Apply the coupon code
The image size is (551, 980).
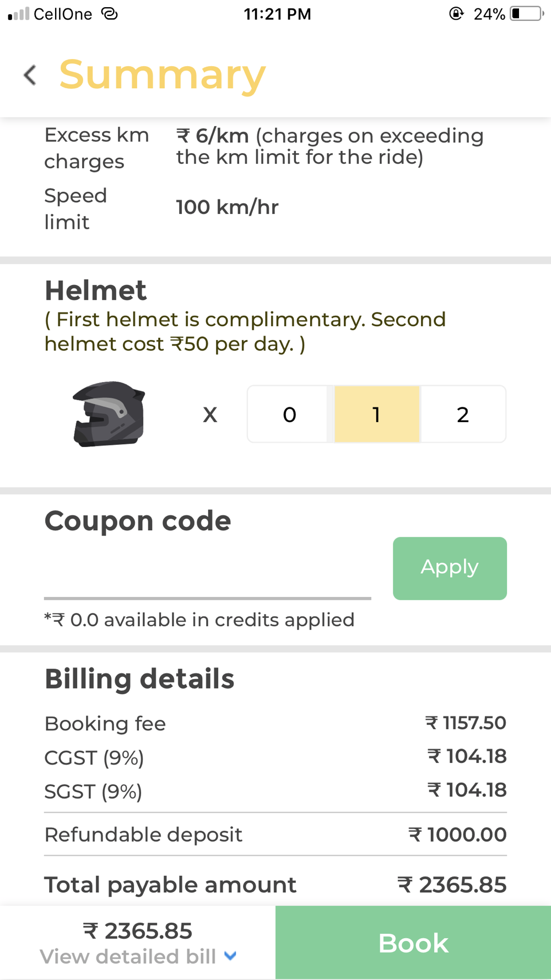[450, 568]
